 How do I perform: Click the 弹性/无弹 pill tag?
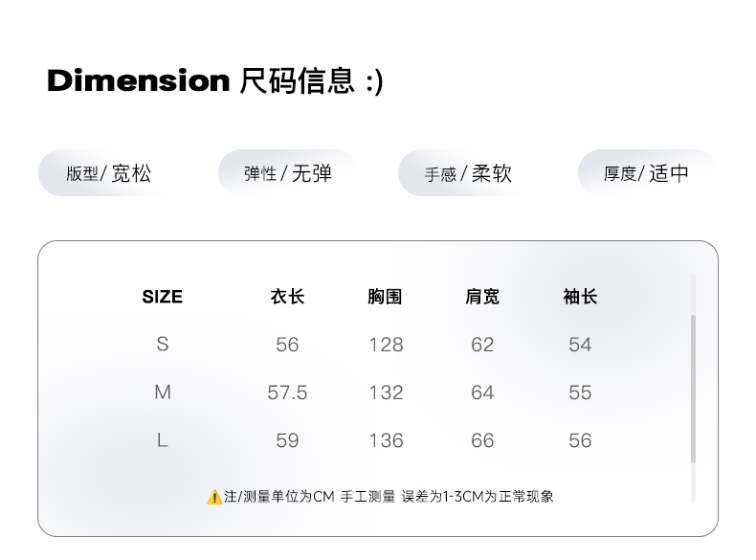(288, 173)
